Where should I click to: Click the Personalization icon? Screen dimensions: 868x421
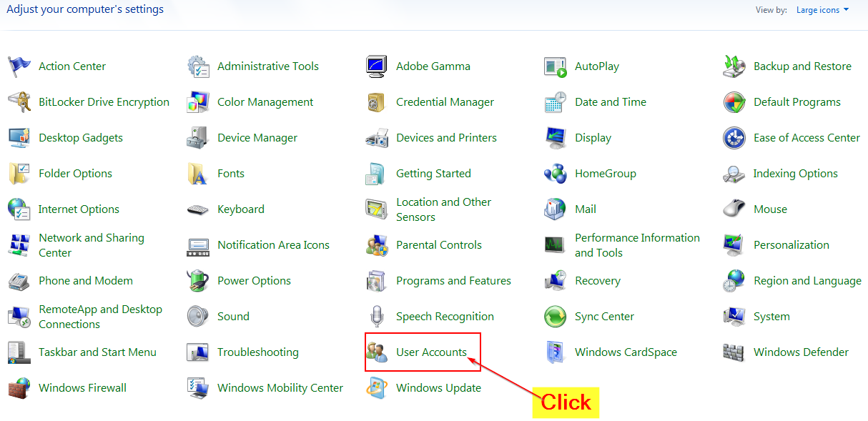pos(734,245)
